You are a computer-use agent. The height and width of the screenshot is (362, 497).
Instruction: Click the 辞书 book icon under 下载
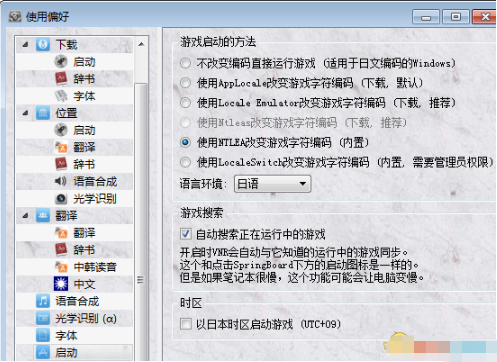pyautogui.click(x=61, y=79)
